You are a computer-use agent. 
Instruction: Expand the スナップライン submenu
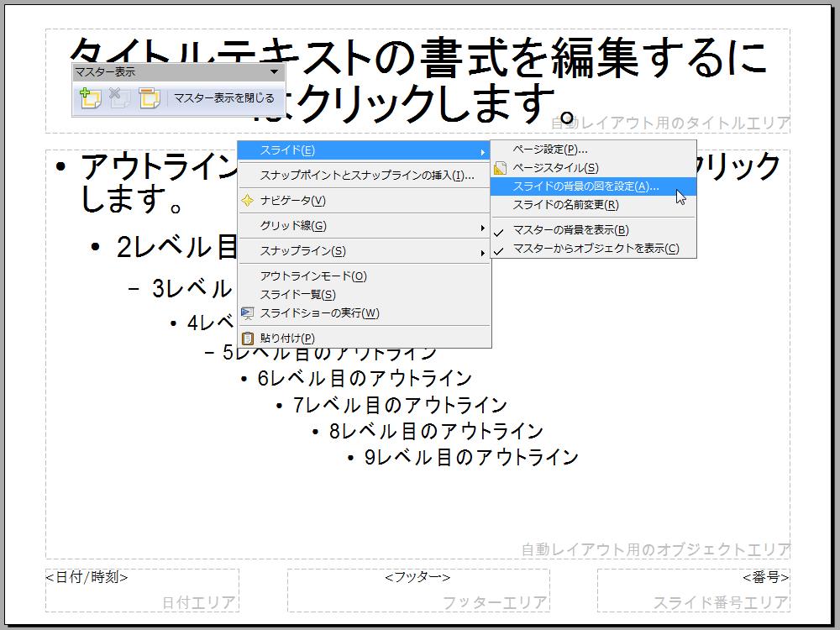(x=364, y=251)
